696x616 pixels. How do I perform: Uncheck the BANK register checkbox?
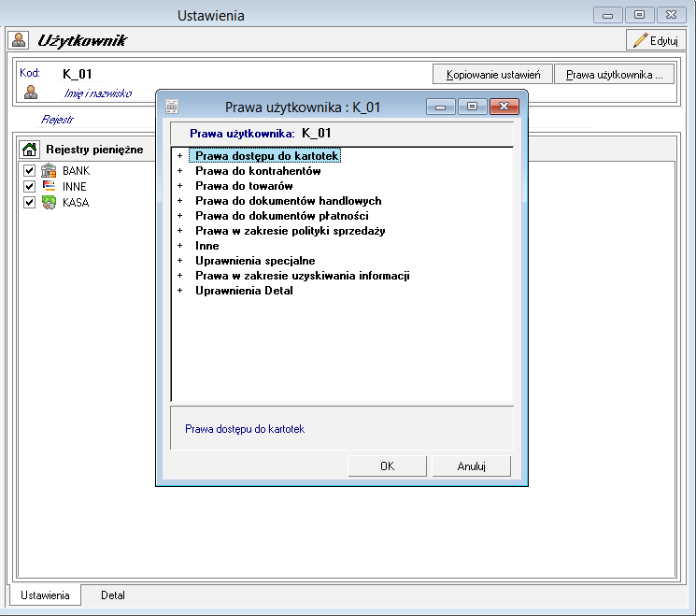(29, 170)
